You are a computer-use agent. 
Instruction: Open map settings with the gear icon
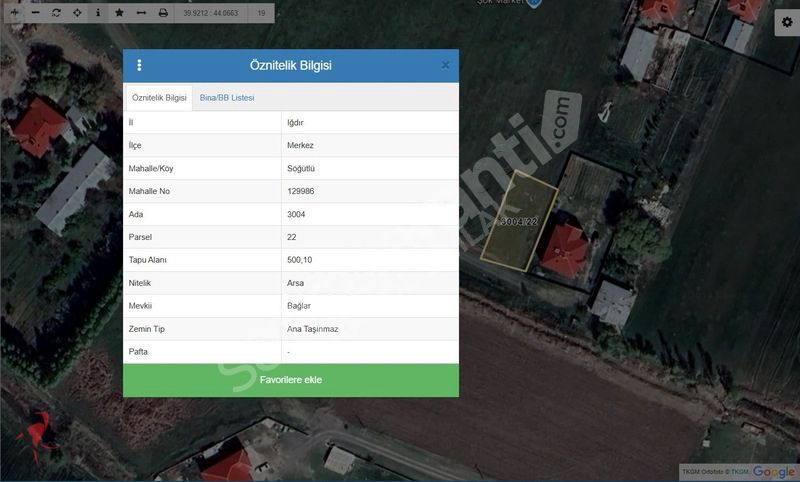[787, 22]
